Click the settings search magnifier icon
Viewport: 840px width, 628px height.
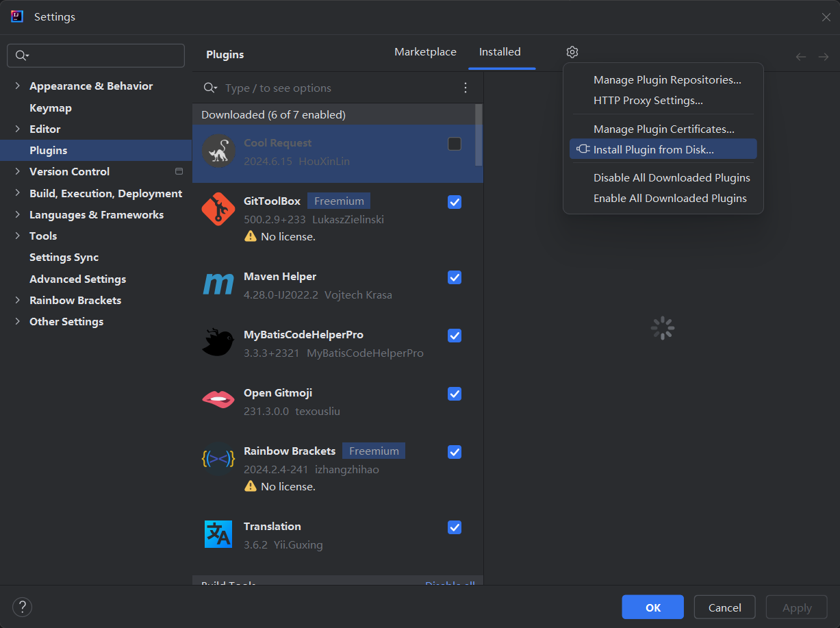(22, 55)
